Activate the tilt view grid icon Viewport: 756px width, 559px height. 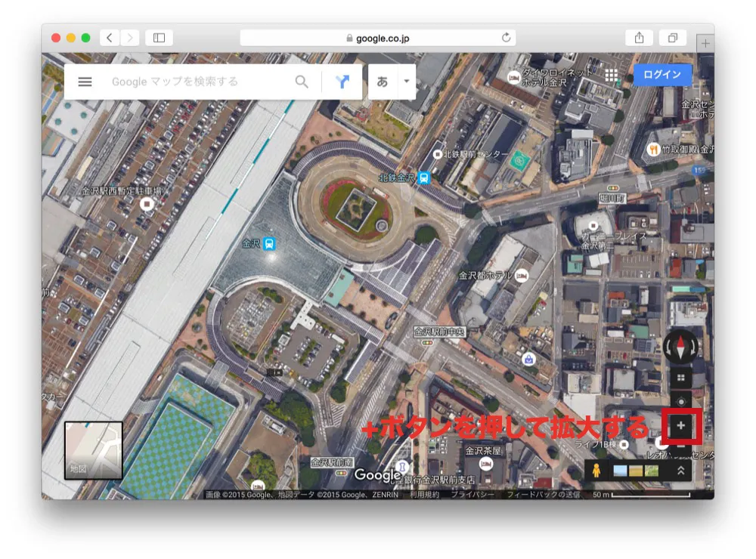[680, 376]
